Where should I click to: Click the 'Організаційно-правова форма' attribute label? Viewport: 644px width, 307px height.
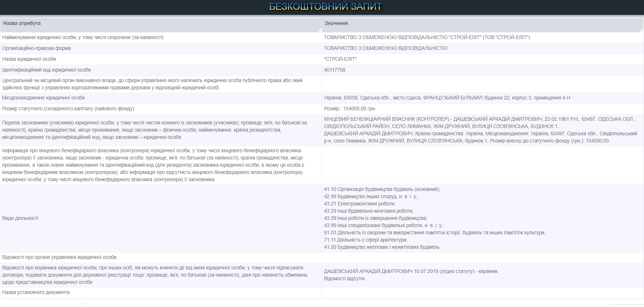[x=37, y=48]
